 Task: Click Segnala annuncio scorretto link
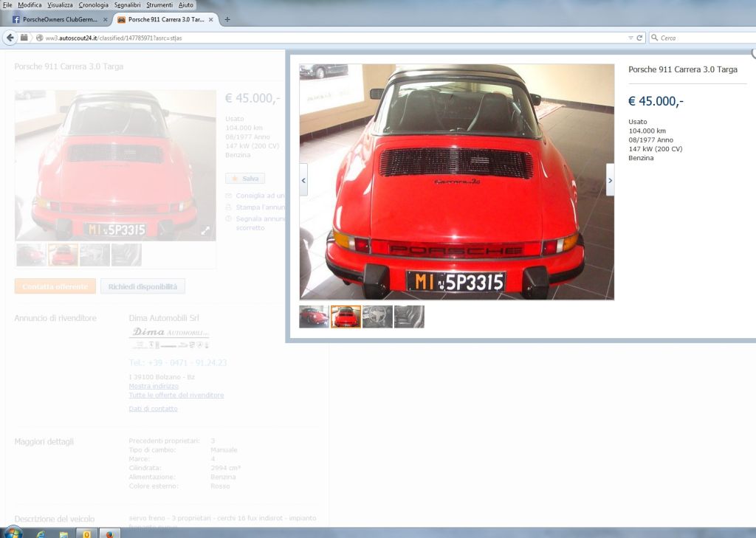coord(260,223)
